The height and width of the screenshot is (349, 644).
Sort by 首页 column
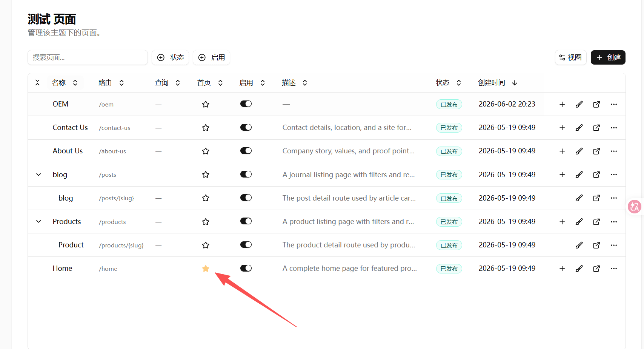210,83
